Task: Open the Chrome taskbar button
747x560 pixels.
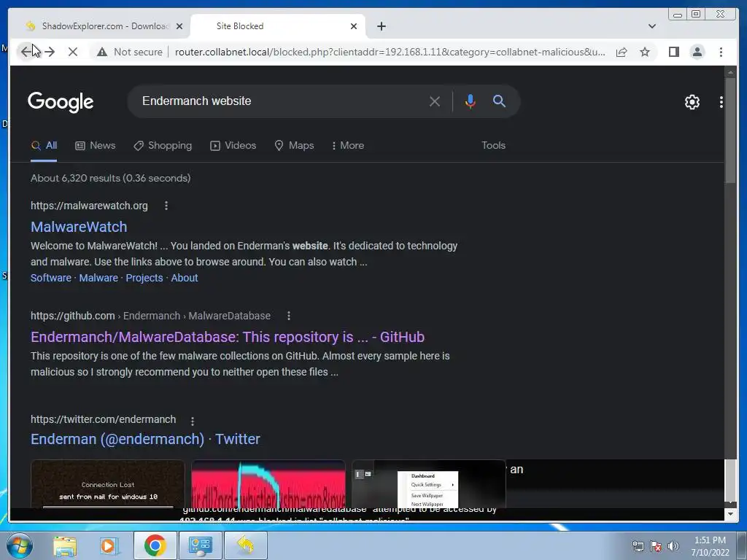Action: point(155,545)
